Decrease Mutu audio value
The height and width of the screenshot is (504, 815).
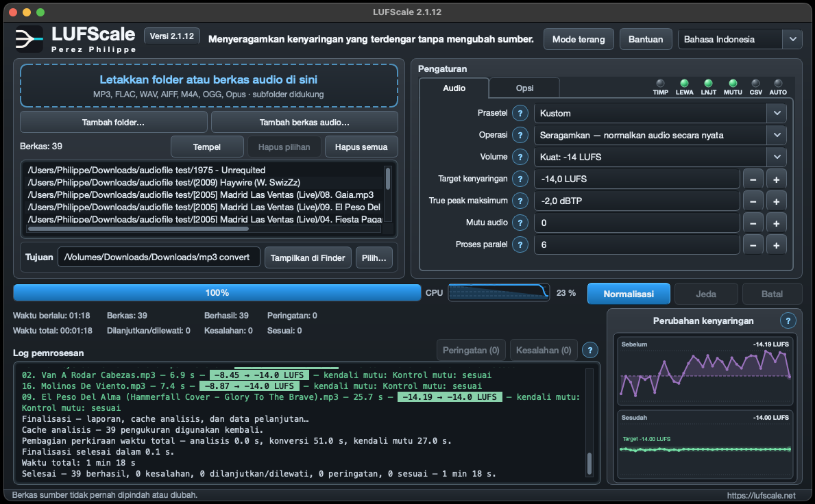[753, 223]
